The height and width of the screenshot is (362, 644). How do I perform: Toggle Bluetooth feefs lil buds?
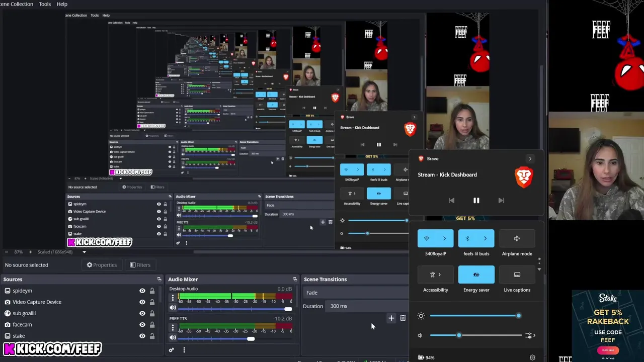coord(467,238)
